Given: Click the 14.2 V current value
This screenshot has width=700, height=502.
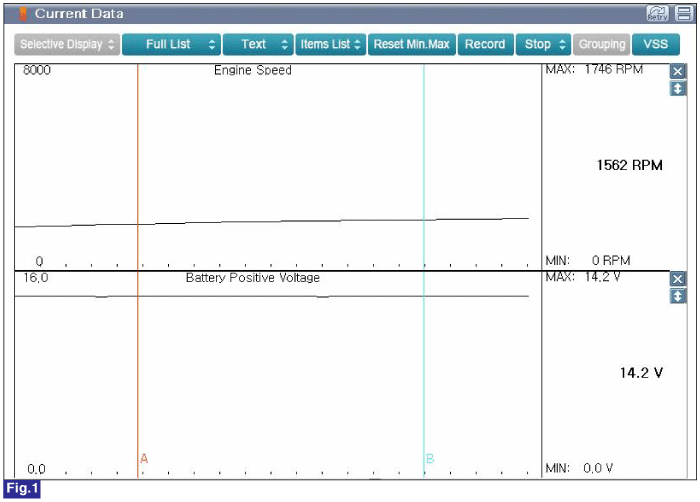Looking at the screenshot, I should tap(641, 373).
